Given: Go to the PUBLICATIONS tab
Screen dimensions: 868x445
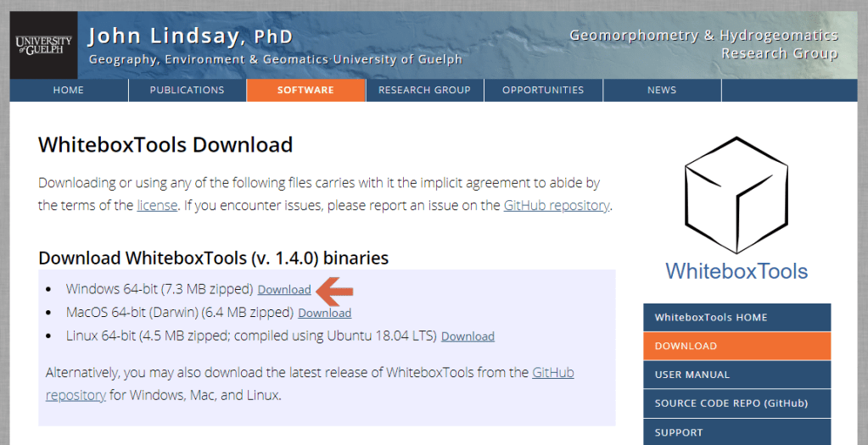Looking at the screenshot, I should point(188,90).
